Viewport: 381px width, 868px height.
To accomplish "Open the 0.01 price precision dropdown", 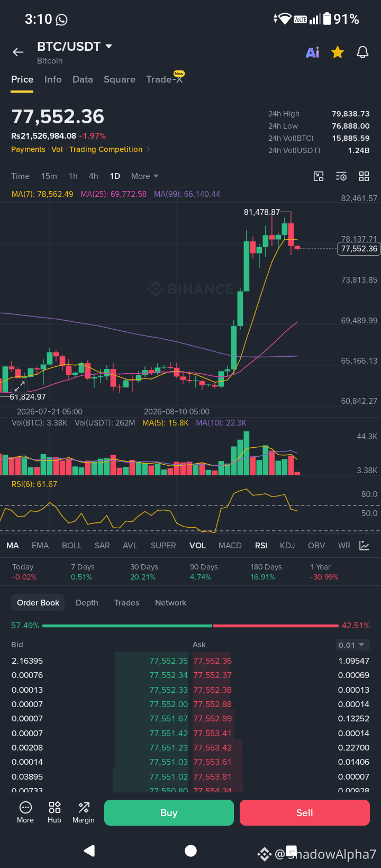I will tap(352, 645).
